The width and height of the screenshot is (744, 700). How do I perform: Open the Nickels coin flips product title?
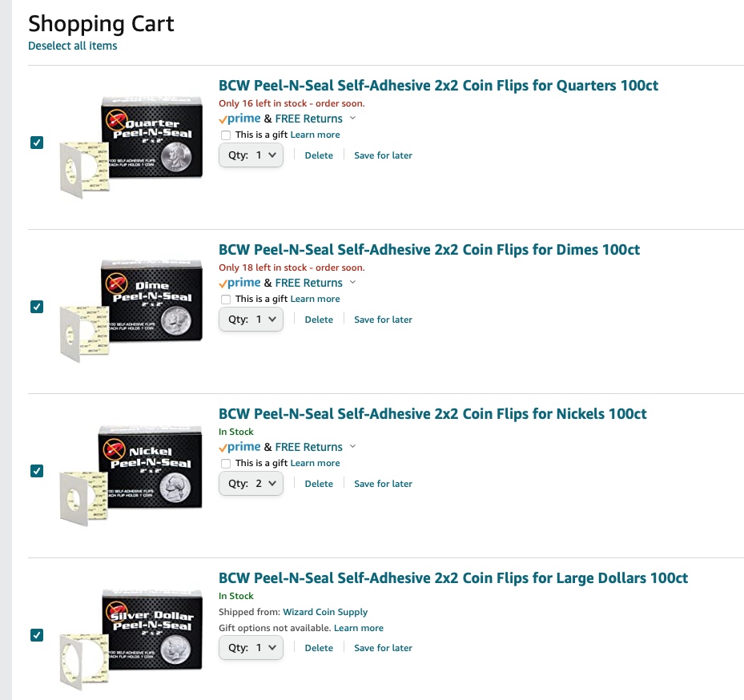432,414
